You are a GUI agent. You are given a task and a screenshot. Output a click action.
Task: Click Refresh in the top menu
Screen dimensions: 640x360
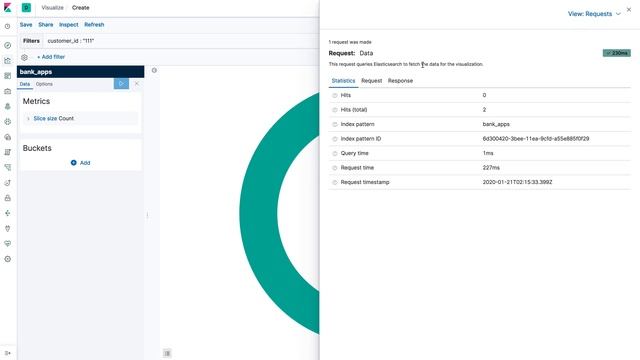[94, 24]
